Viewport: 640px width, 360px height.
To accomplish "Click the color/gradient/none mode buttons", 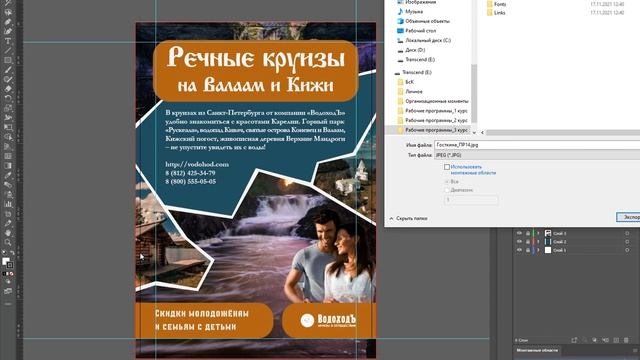I will [x=8, y=272].
